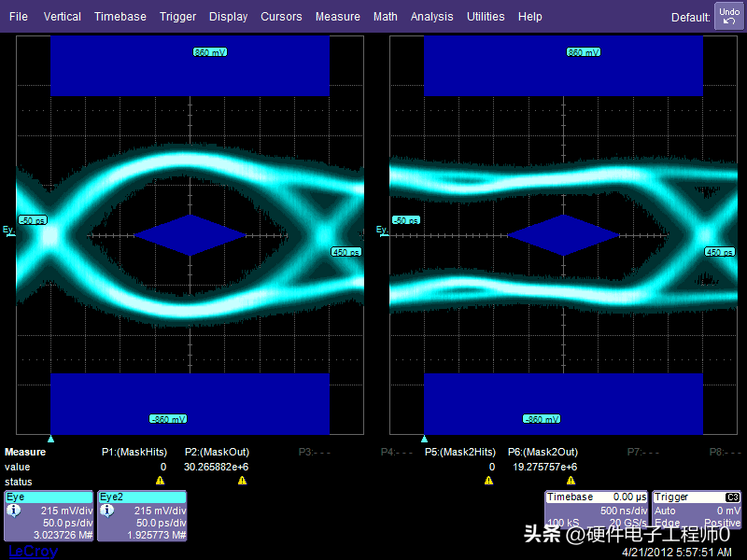Click the P2 MaskOut warning status icon

(242, 481)
